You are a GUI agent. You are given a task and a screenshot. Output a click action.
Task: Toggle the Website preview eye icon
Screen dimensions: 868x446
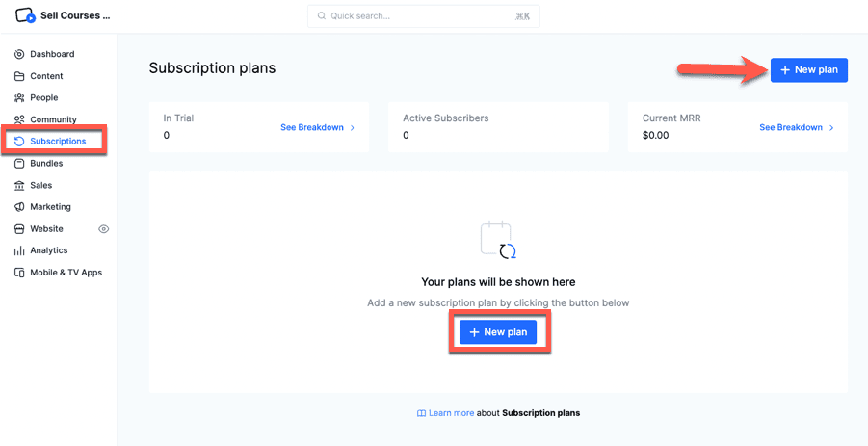tap(104, 229)
